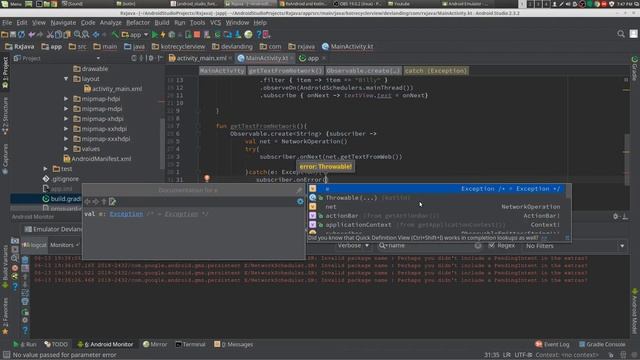
Task: Click the Make Project hammer icon
Action: [x=115, y=35]
